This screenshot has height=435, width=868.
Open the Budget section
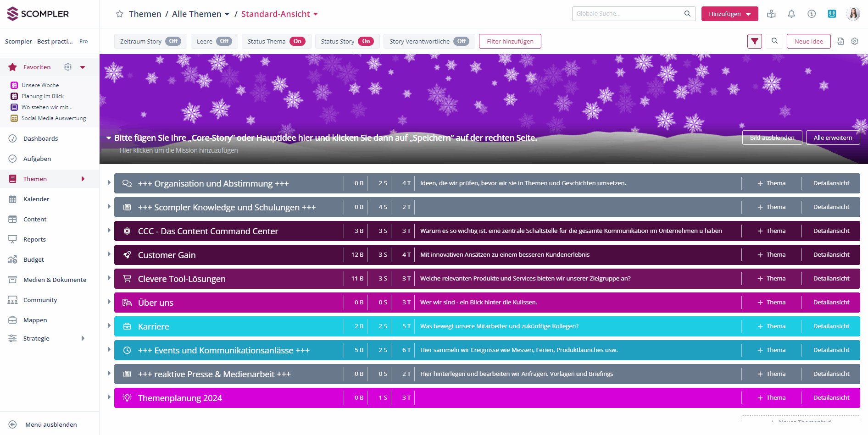33,259
